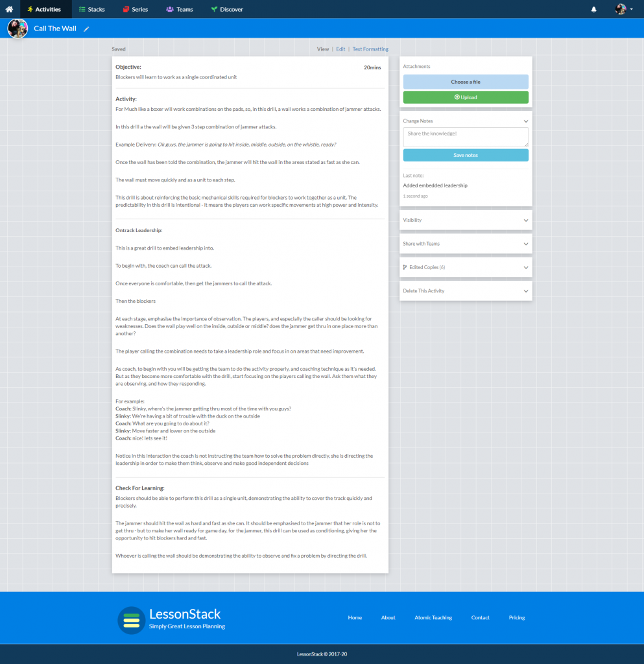The image size is (644, 664).
Task: Click the home icon in navbar
Action: click(x=9, y=9)
